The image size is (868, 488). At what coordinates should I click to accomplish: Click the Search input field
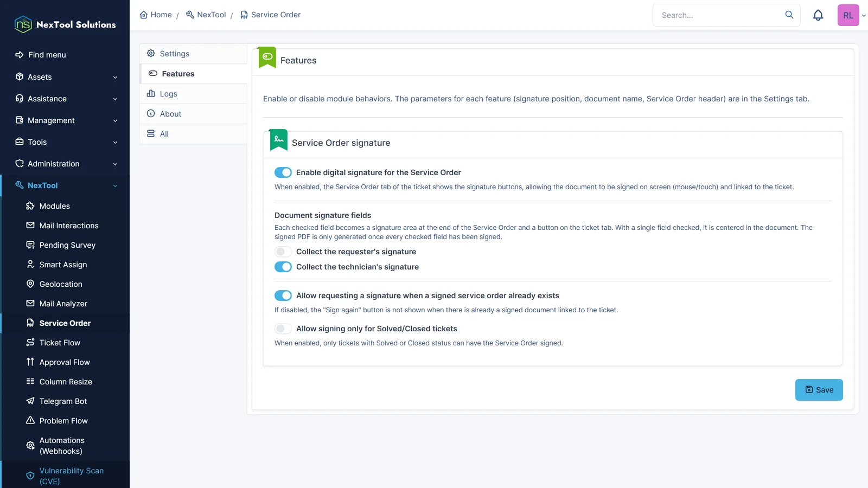point(726,15)
